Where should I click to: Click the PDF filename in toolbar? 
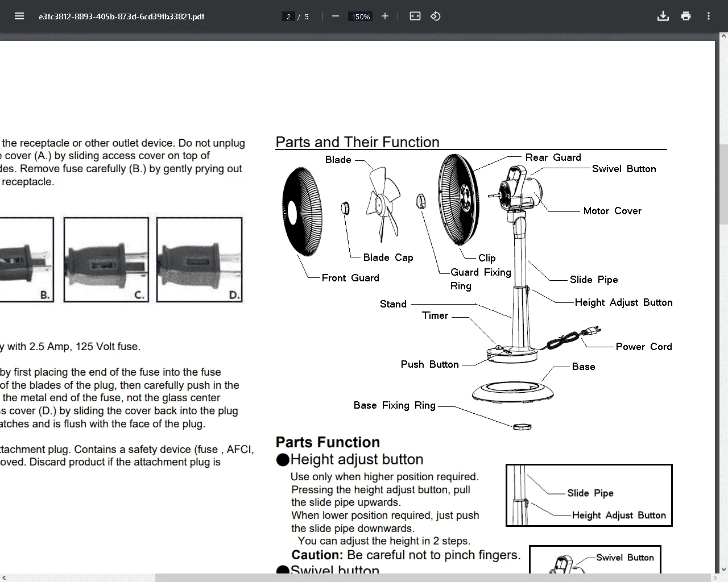(122, 16)
